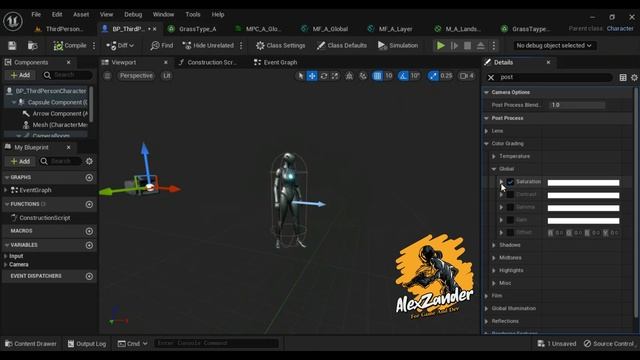Add a new macro with plus icon
640x360 pixels.
(89, 231)
